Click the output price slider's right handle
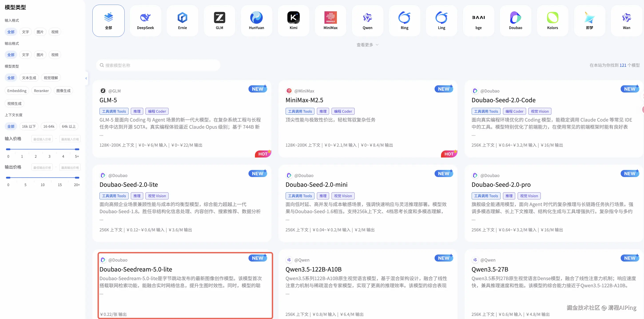The height and width of the screenshot is (319, 644). coord(77,178)
